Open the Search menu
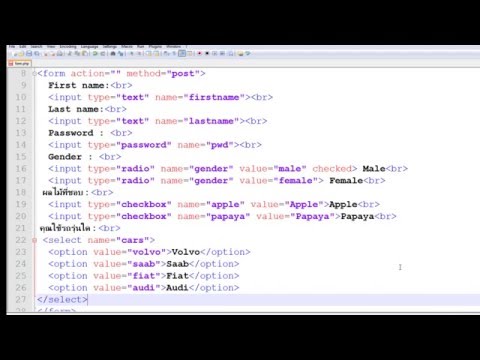 tap(37, 47)
